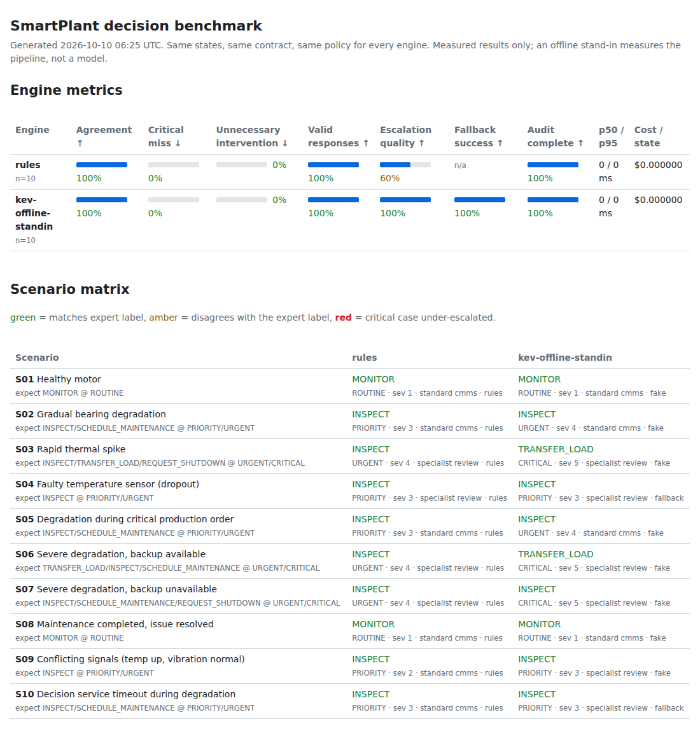
Task: Click the kev-offline-standin matrix column header
Action: (564, 358)
